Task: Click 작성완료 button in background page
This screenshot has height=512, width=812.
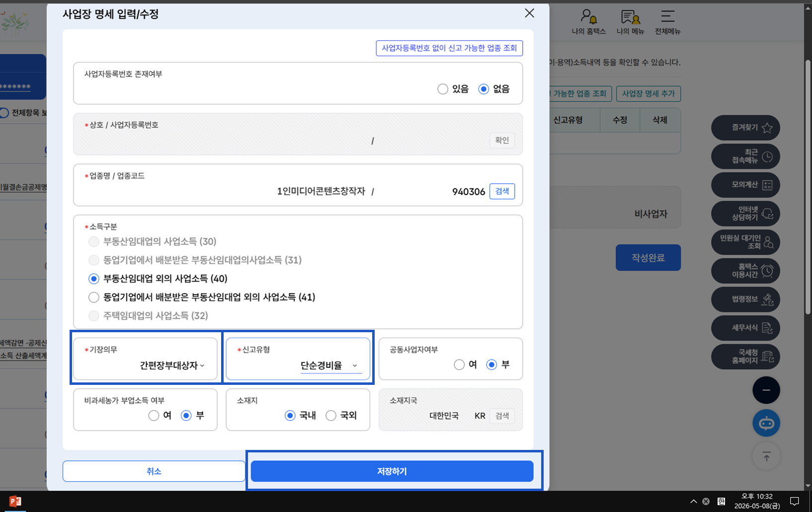Action: pos(648,257)
